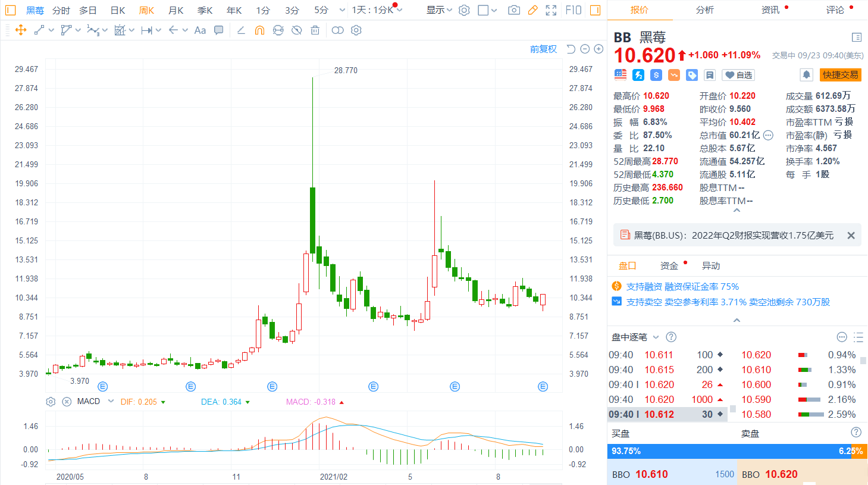The image size is (868, 485).
Task: Click the orange short-selling chart icon
Action: (674, 74)
